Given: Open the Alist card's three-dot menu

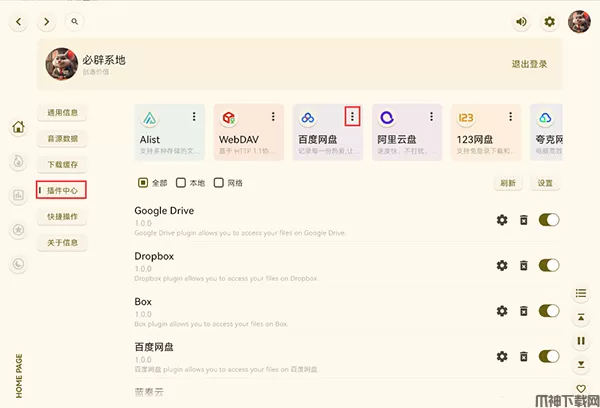Looking at the screenshot, I should click(194, 117).
